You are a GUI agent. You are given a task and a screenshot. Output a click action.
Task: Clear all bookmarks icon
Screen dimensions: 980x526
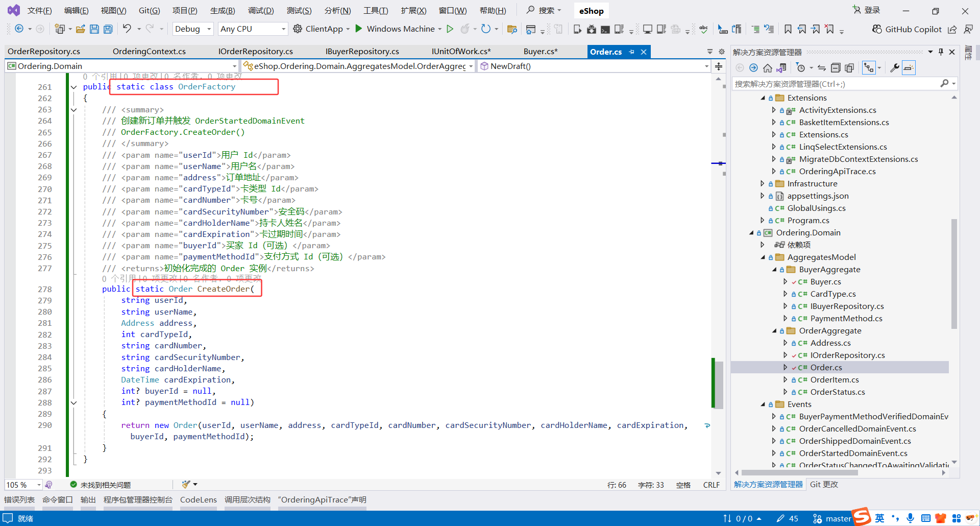(x=830, y=29)
